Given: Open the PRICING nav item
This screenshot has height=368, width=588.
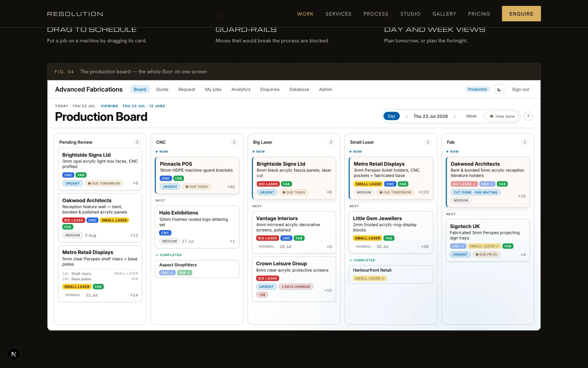Looking at the screenshot, I should click(x=479, y=14).
